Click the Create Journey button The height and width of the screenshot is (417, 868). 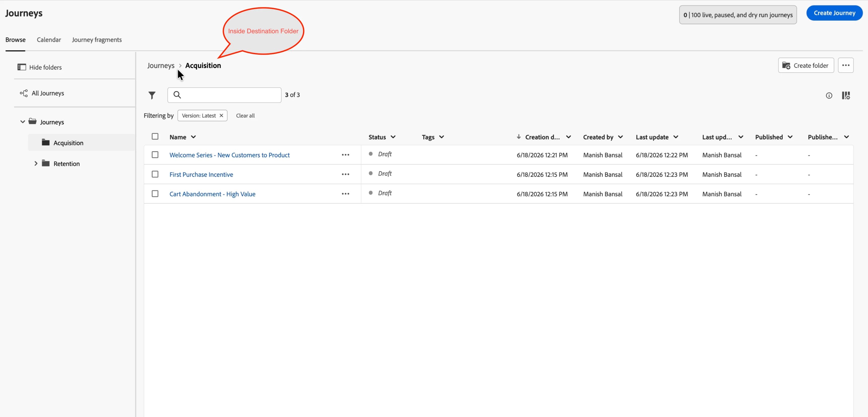coord(834,13)
